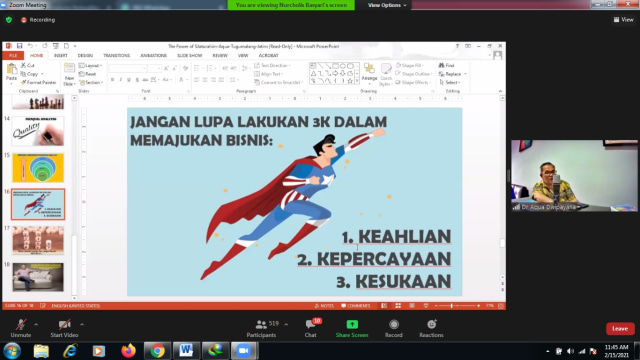Viewport: 640px width, 360px height.
Task: Open the REVIEW ribbon tab
Action: coord(220,56)
